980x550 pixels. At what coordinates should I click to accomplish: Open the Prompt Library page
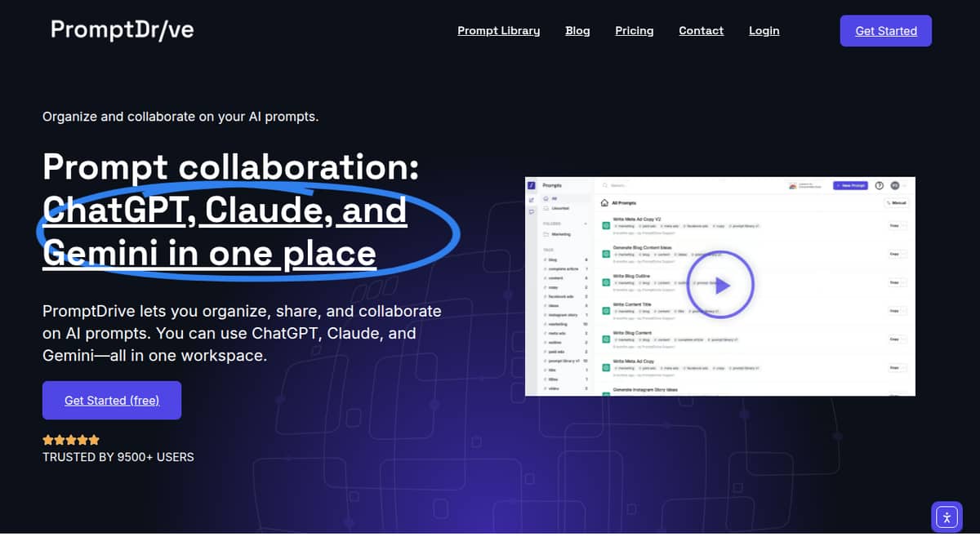click(498, 31)
